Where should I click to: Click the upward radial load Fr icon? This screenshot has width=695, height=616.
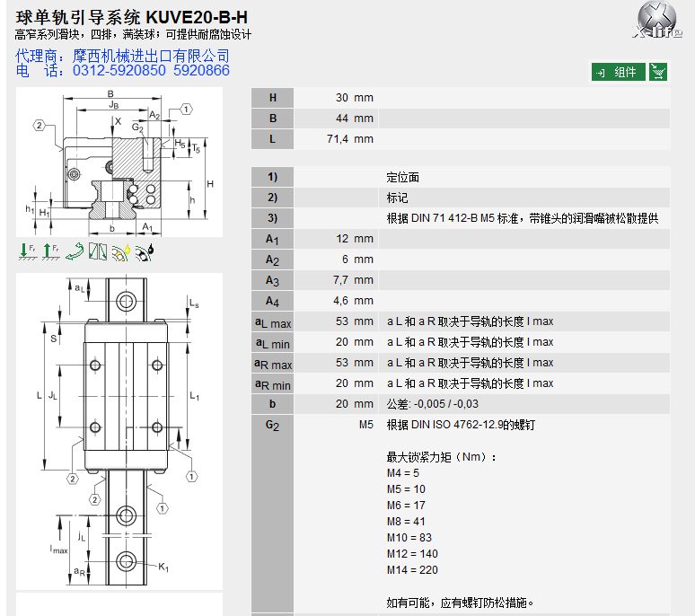click(50, 252)
